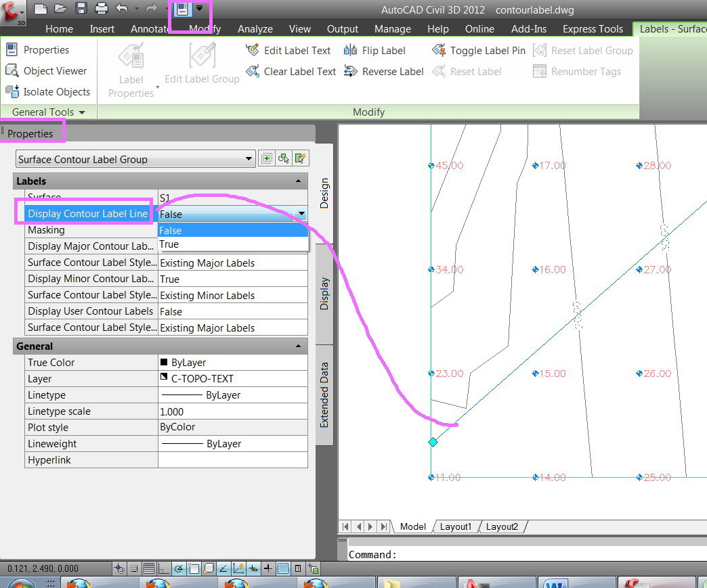Image resolution: width=707 pixels, height=588 pixels.
Task: Click the Plot printer icon in top toolbar
Action: tap(101, 9)
